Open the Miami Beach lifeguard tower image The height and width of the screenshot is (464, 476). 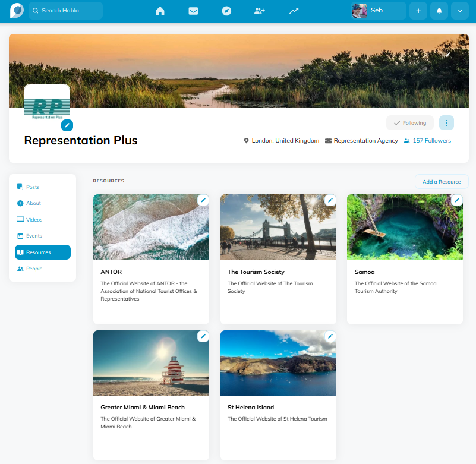(x=151, y=363)
